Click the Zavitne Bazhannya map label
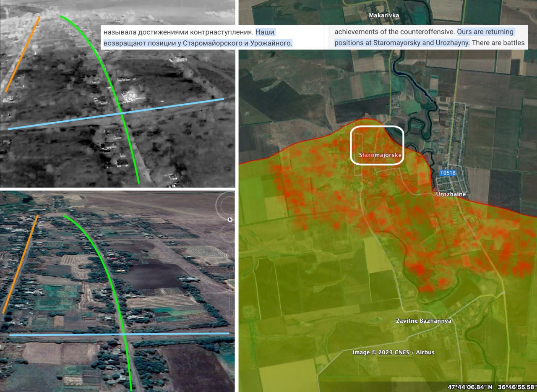Screen dimensions: 537x392 424,321
